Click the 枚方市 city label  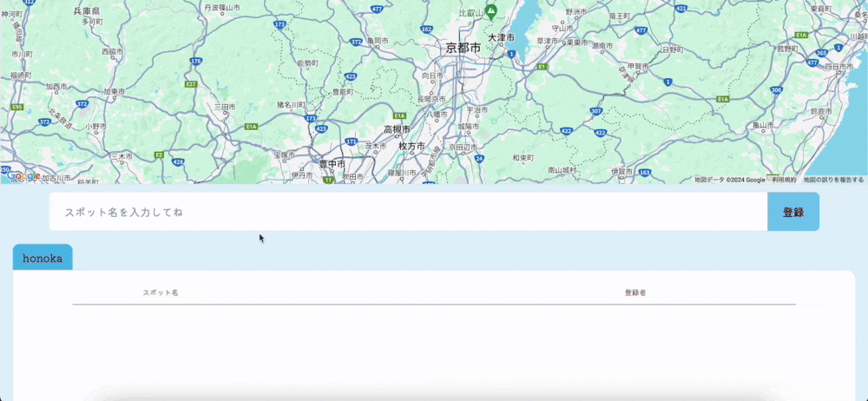pos(411,146)
